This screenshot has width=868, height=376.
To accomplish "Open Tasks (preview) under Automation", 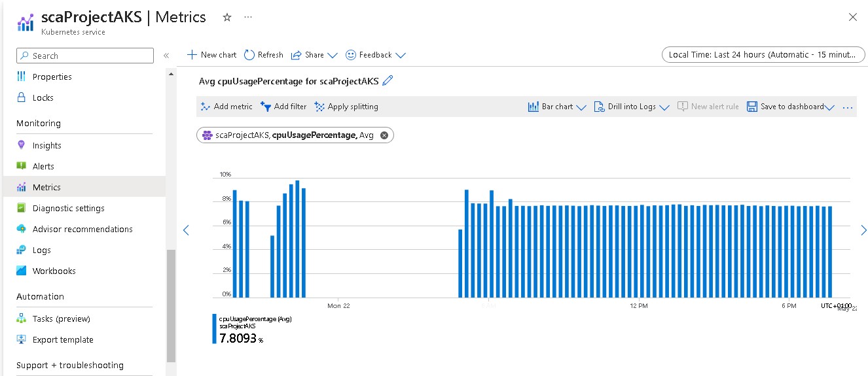I will click(x=62, y=318).
